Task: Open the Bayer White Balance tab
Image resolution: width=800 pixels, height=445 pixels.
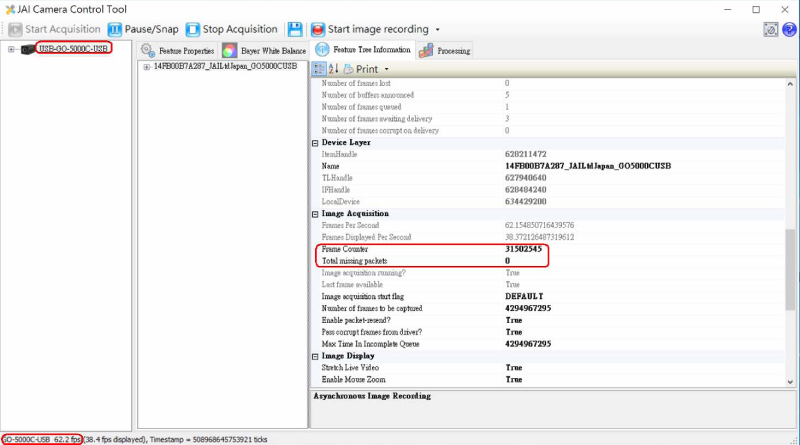Action: coord(264,50)
